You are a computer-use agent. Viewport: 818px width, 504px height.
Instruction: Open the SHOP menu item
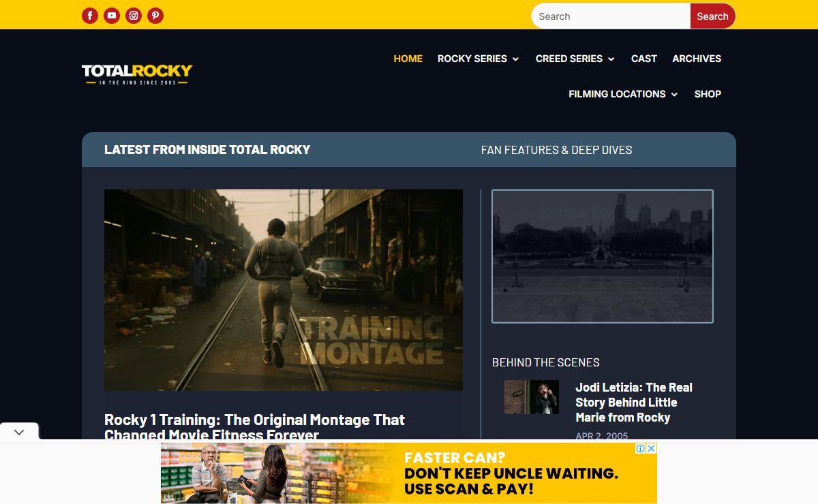[x=708, y=94]
